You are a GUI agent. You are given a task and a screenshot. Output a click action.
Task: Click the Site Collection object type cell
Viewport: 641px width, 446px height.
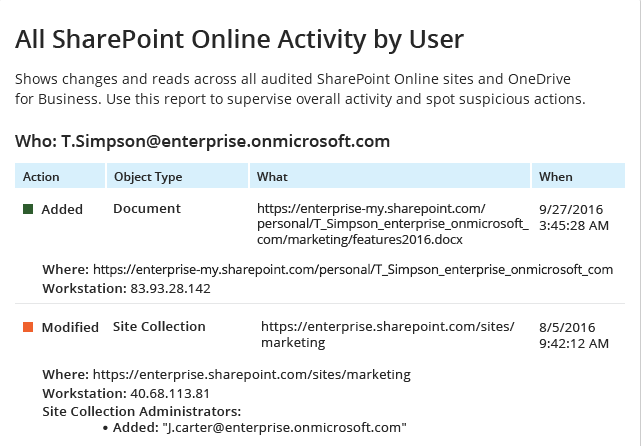(x=159, y=327)
